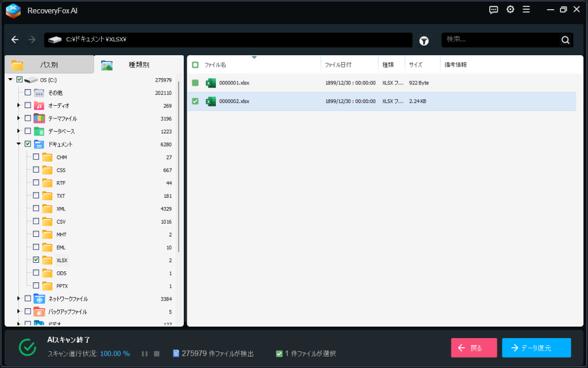Click the バックアップファイル folder icon

39,312
